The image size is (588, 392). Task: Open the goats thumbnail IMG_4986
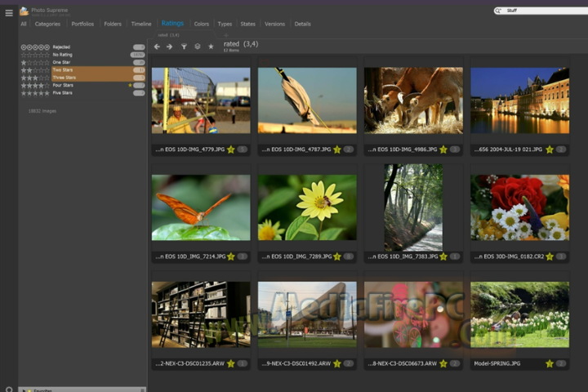click(413, 100)
